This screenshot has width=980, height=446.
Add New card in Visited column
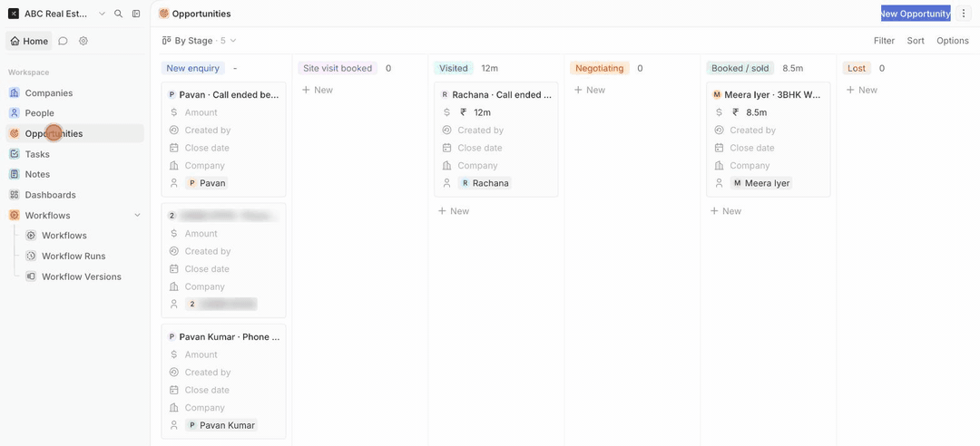pos(454,211)
